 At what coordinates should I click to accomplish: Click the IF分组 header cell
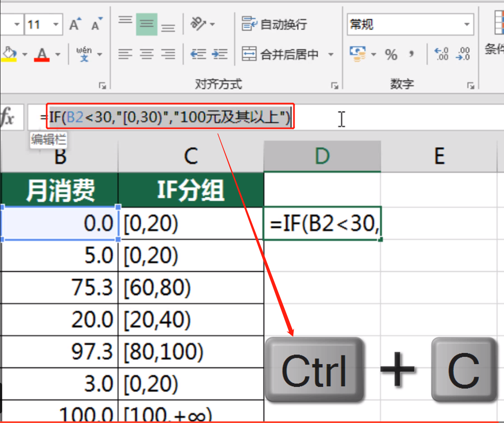[x=191, y=190]
